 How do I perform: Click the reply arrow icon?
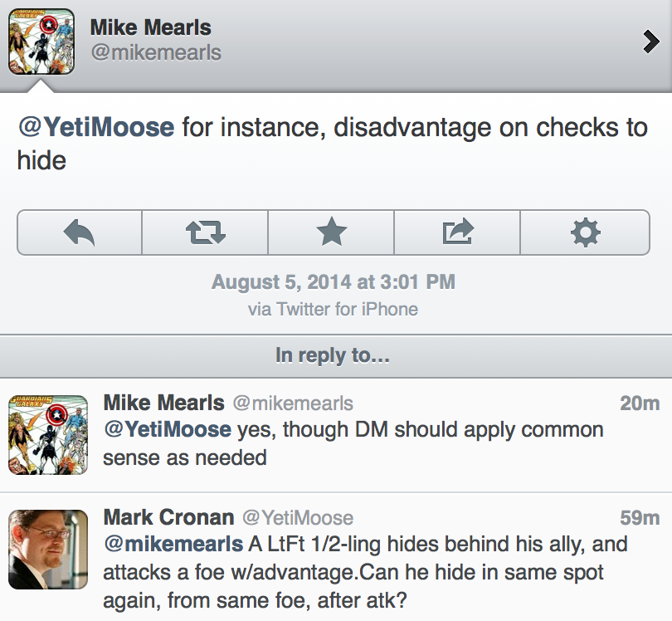(80, 232)
